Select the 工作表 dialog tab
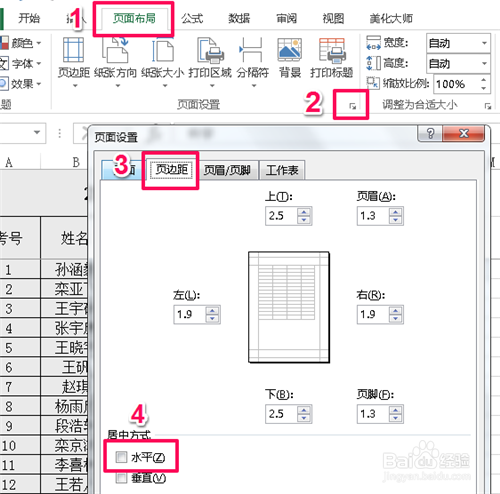 282,170
